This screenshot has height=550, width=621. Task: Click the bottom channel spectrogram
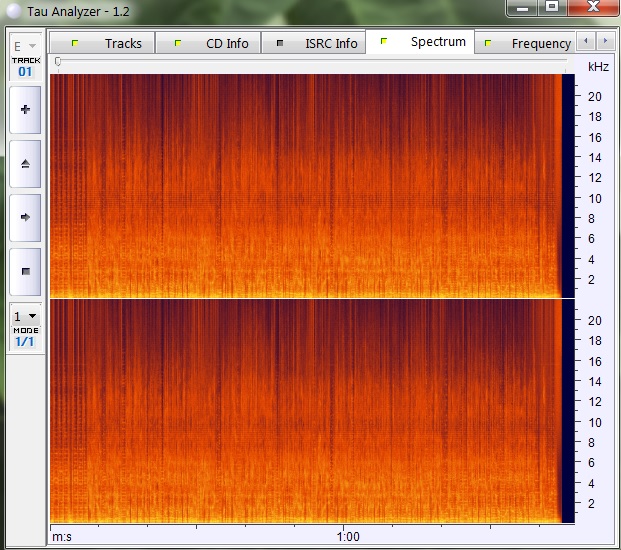(305, 410)
